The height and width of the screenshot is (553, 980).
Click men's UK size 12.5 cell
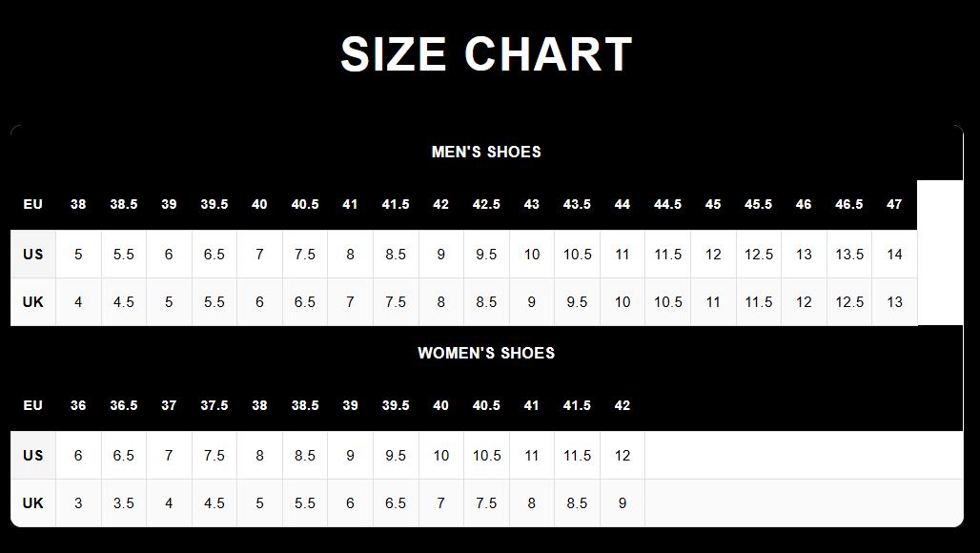(848, 302)
